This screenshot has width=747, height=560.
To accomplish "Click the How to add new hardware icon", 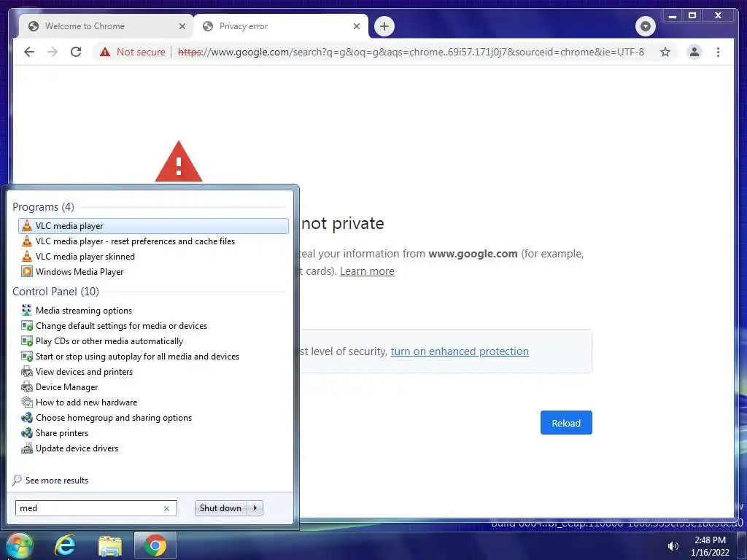I will click(x=27, y=402).
